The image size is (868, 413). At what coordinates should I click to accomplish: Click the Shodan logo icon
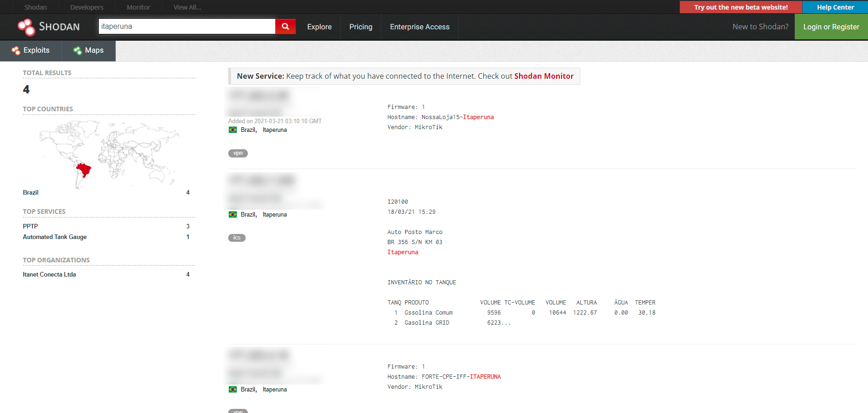pyautogui.click(x=26, y=27)
